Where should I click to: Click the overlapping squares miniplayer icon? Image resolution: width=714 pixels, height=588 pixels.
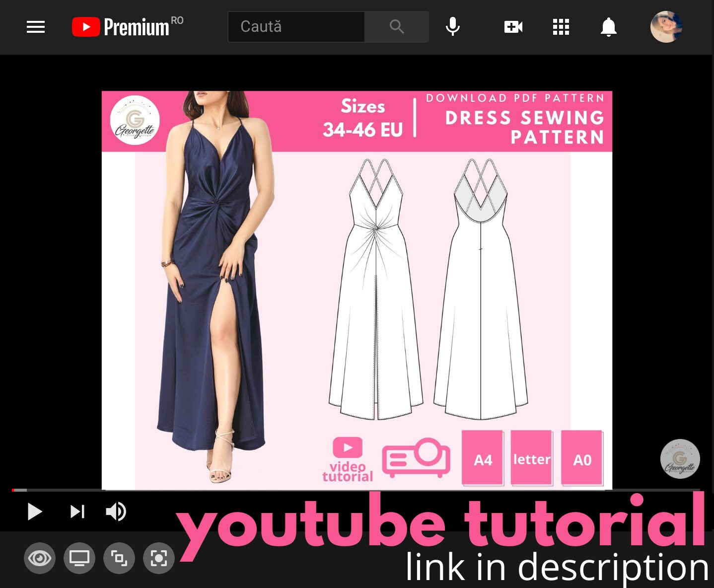[119, 559]
